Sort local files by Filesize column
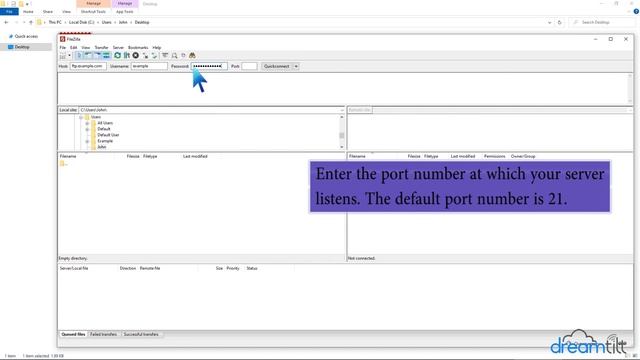The height and width of the screenshot is (360, 640). pos(133,156)
